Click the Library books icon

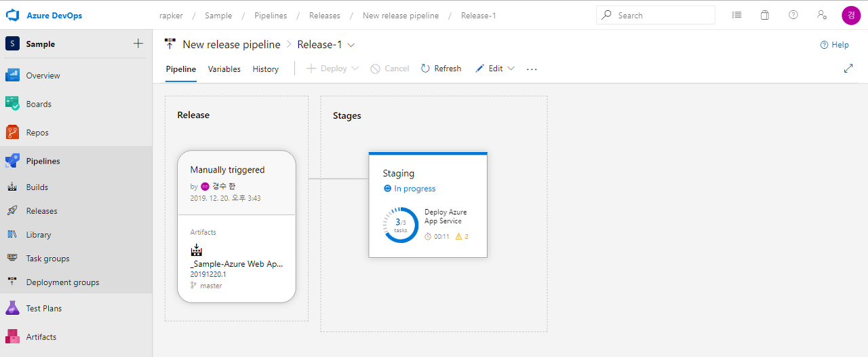point(12,234)
